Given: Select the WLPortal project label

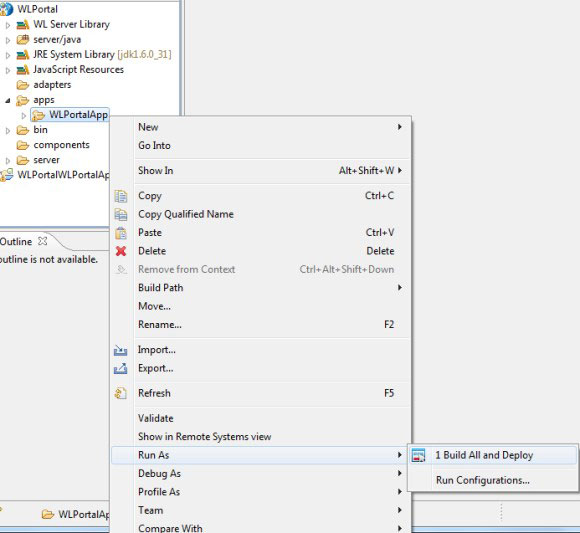Looking at the screenshot, I should [x=37, y=9].
